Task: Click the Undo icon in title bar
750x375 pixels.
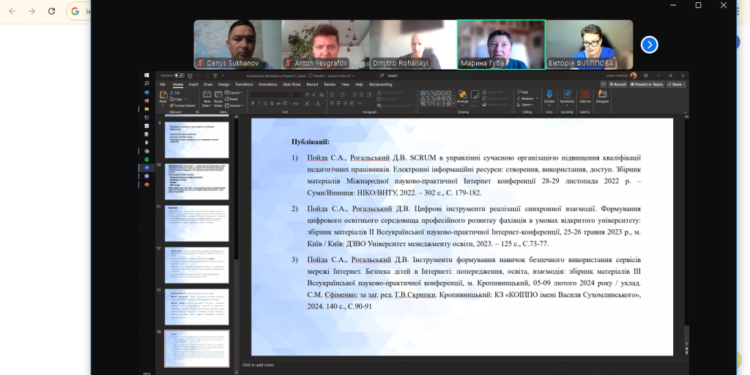Action: (x=198, y=76)
